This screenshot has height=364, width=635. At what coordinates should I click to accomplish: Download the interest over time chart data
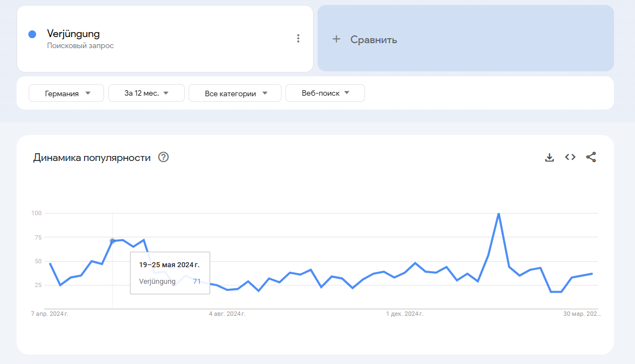click(549, 157)
